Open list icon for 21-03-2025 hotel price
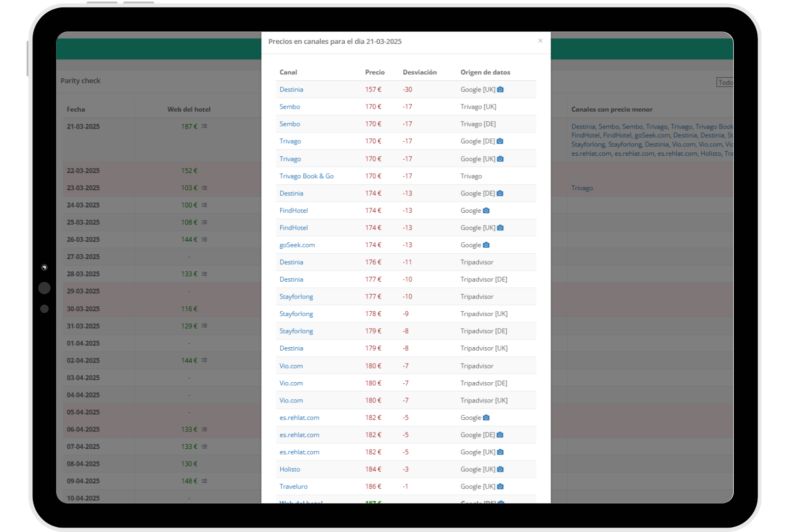 (204, 127)
